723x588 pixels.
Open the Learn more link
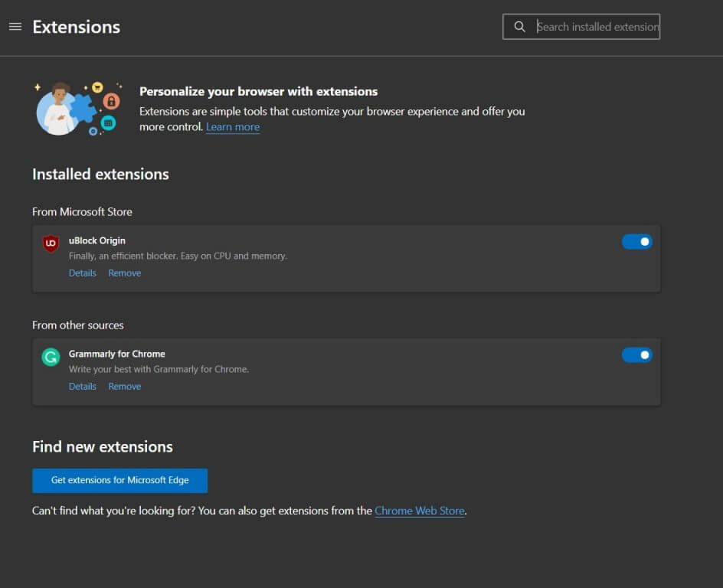pos(233,127)
